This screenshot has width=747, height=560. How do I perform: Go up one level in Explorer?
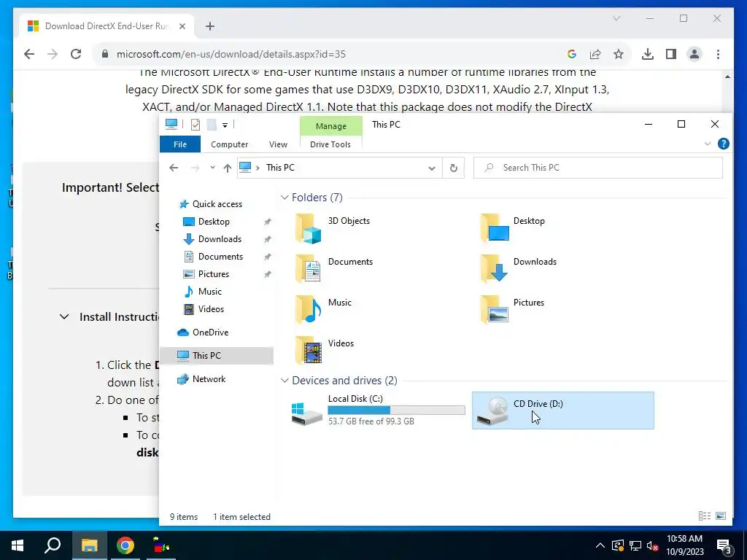click(228, 168)
